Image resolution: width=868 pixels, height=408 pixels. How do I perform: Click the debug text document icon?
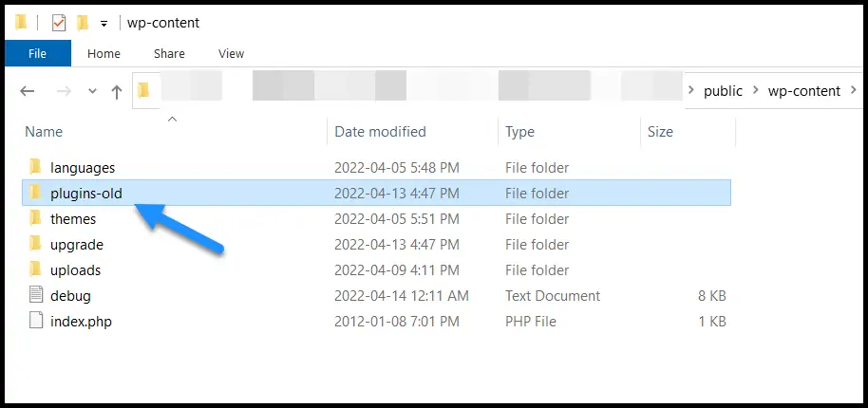tap(36, 296)
